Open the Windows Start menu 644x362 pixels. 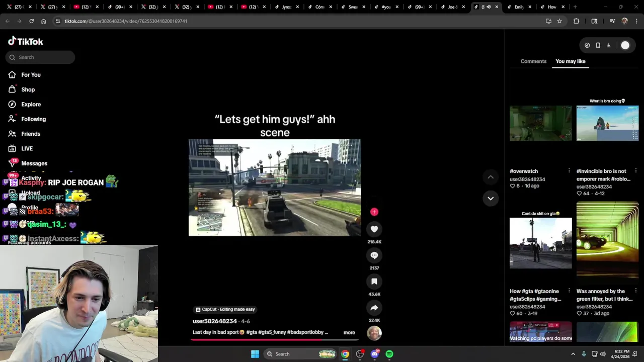click(x=255, y=354)
